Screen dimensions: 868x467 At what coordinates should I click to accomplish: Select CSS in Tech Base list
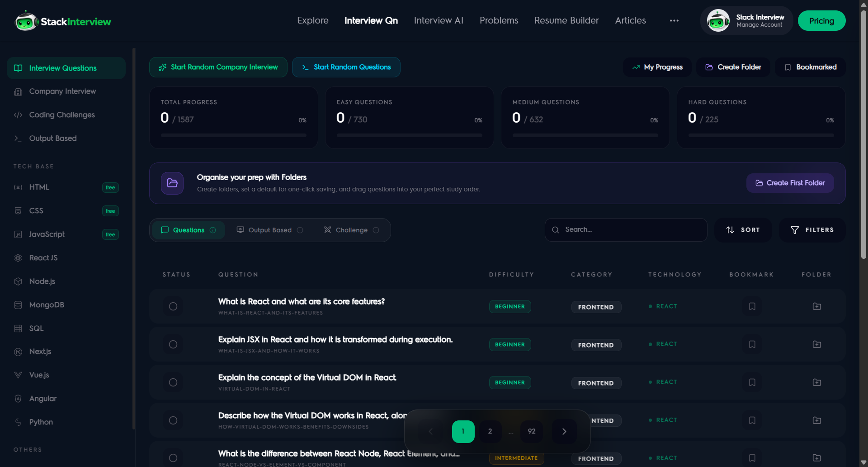pyautogui.click(x=66, y=211)
